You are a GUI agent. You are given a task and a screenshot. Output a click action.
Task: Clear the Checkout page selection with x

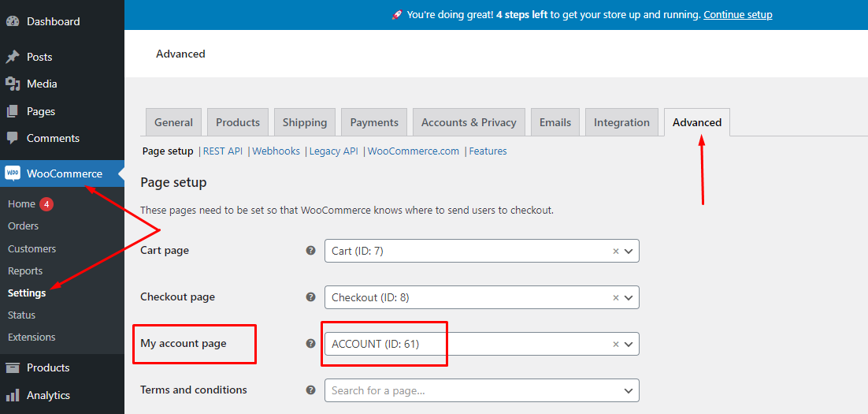click(616, 297)
